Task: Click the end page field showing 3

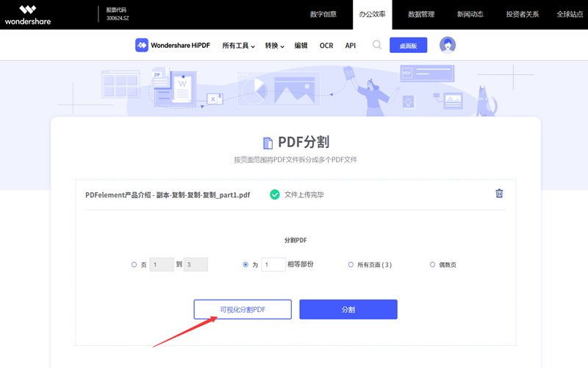Action: (x=196, y=265)
